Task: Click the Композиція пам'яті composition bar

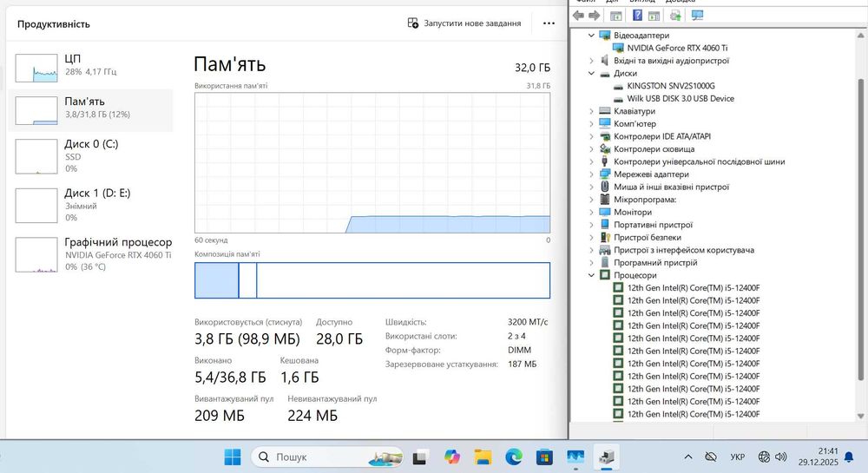Action: (372, 280)
